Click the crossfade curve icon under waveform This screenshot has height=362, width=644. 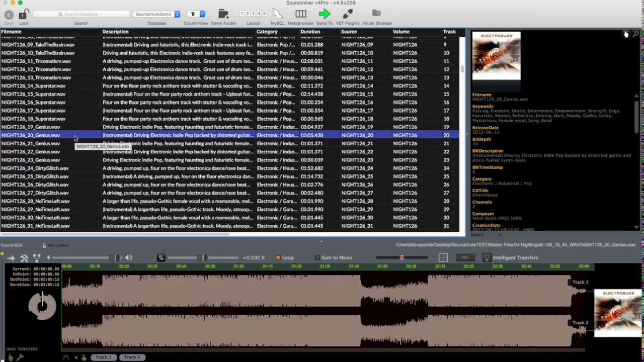click(66, 357)
